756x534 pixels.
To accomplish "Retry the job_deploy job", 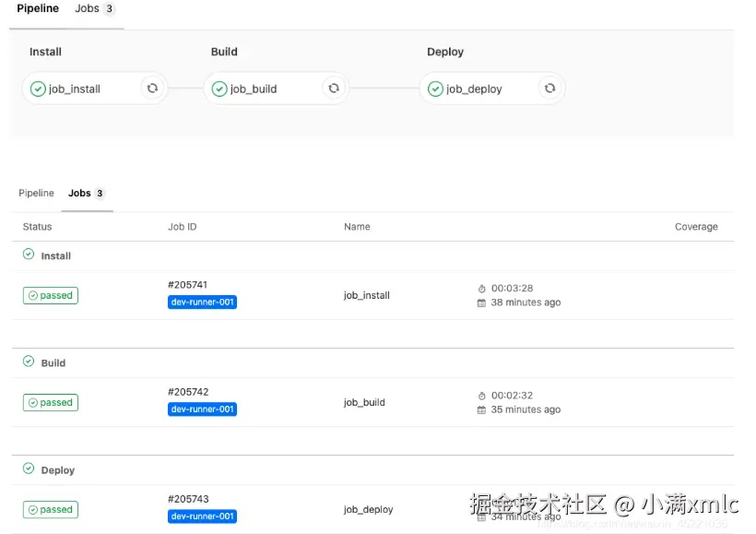I will [549, 89].
